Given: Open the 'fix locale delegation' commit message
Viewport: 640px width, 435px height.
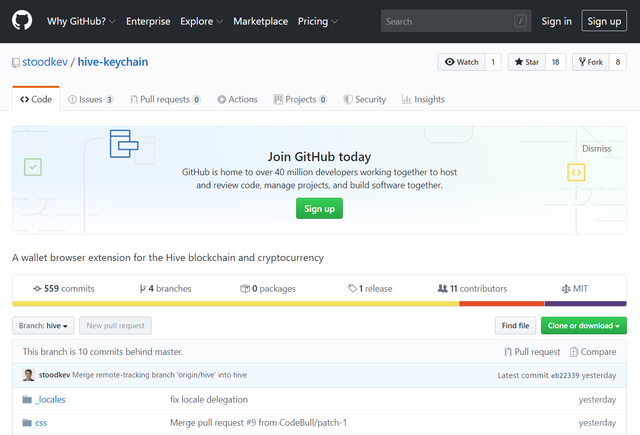Looking at the screenshot, I should [209, 399].
